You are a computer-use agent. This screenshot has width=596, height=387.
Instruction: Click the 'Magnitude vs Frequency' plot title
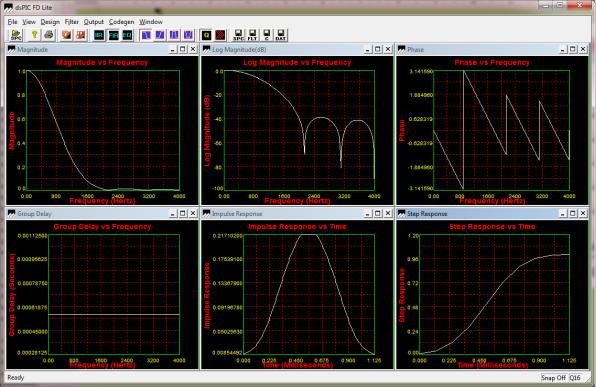click(102, 62)
